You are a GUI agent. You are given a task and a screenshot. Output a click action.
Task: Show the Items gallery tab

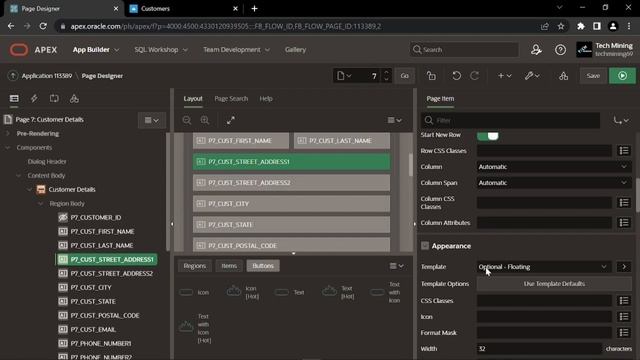[229, 266]
